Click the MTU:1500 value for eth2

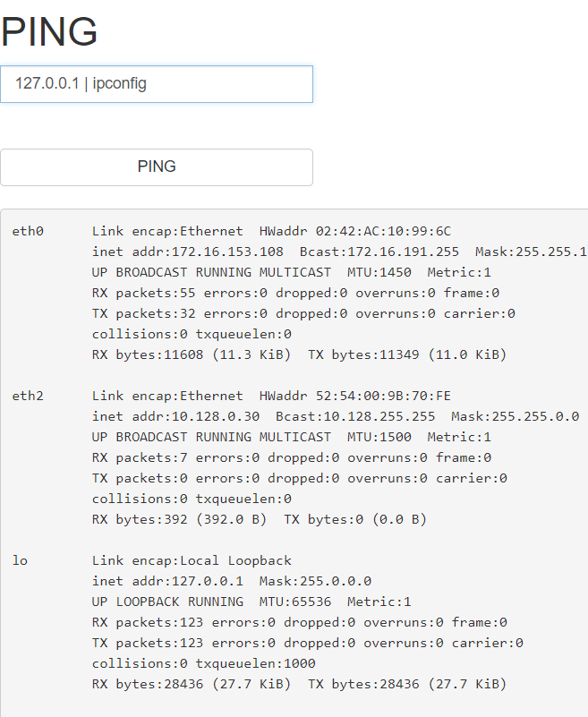[x=379, y=437]
